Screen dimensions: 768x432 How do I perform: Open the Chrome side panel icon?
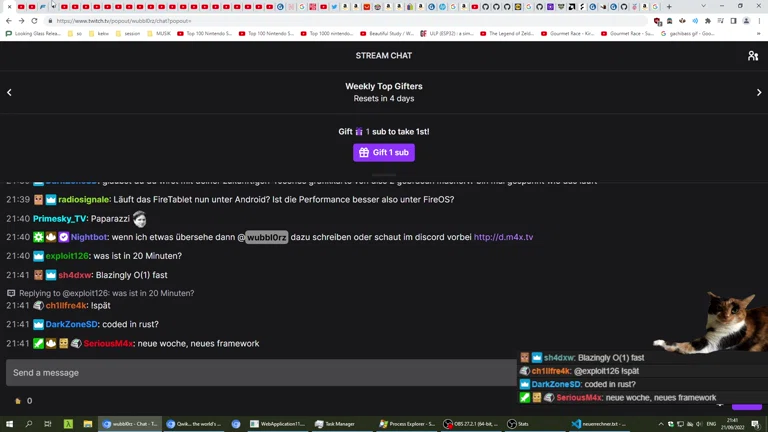[733, 21]
